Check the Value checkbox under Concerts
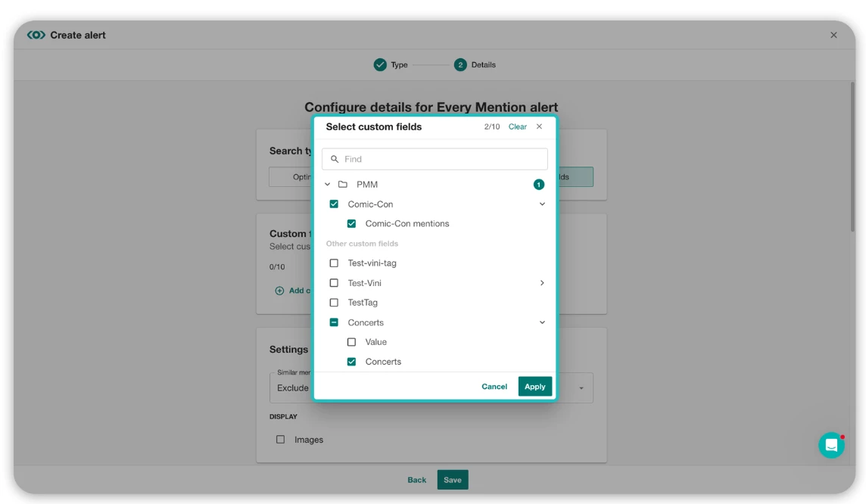The image size is (866, 504). 351,342
